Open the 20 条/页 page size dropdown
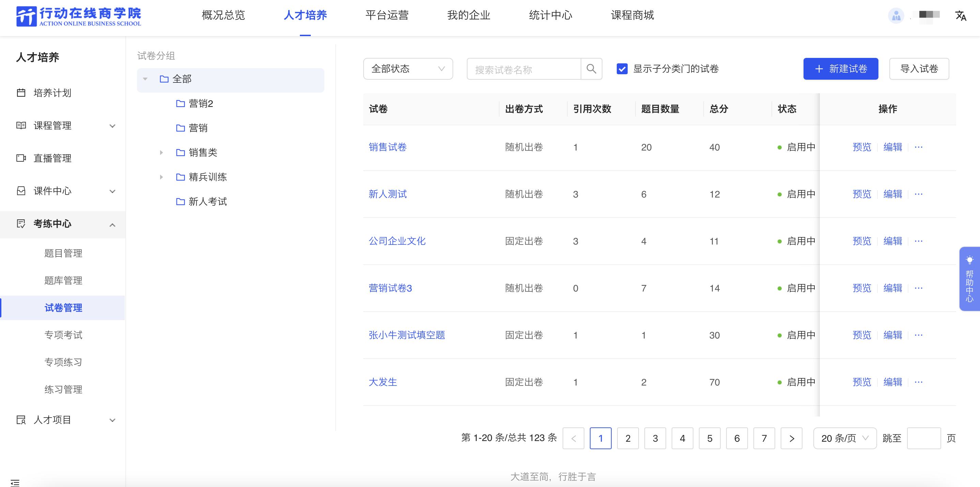980x487 pixels. [x=845, y=438]
